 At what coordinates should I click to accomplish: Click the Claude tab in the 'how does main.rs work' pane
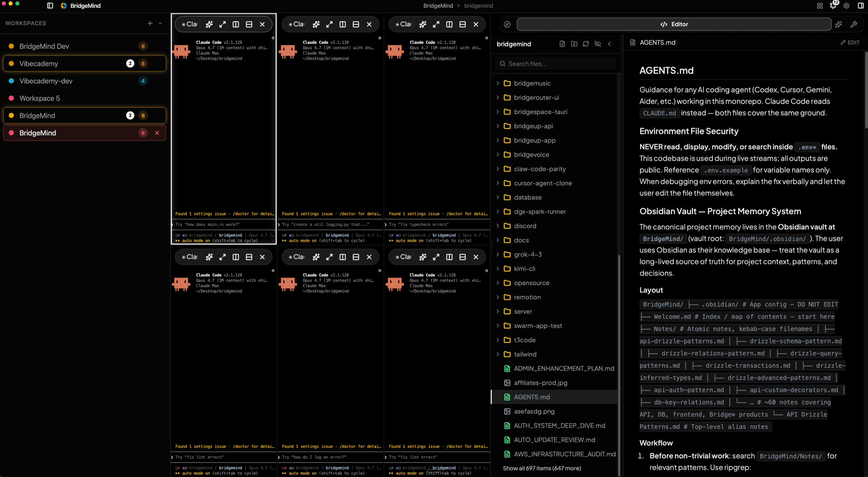[189, 24]
